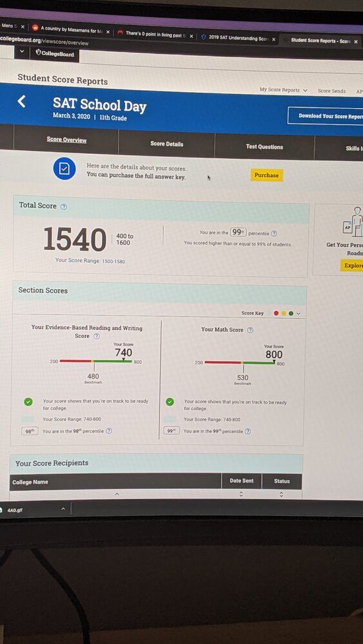Click the 530 Benchmark label

point(242,379)
